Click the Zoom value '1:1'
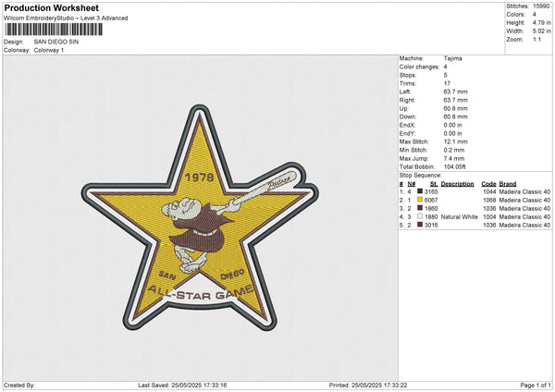Viewport: 555px width, 392px height. pyautogui.click(x=536, y=39)
